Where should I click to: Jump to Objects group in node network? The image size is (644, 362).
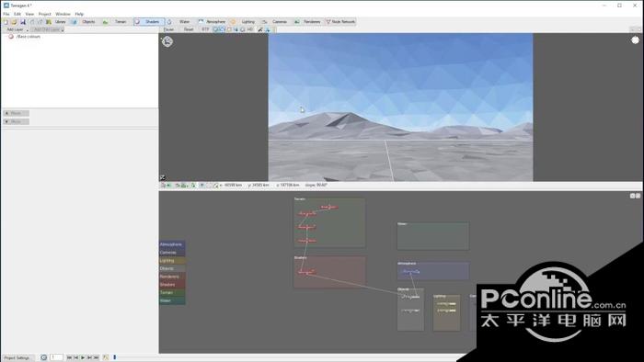[x=172, y=268]
